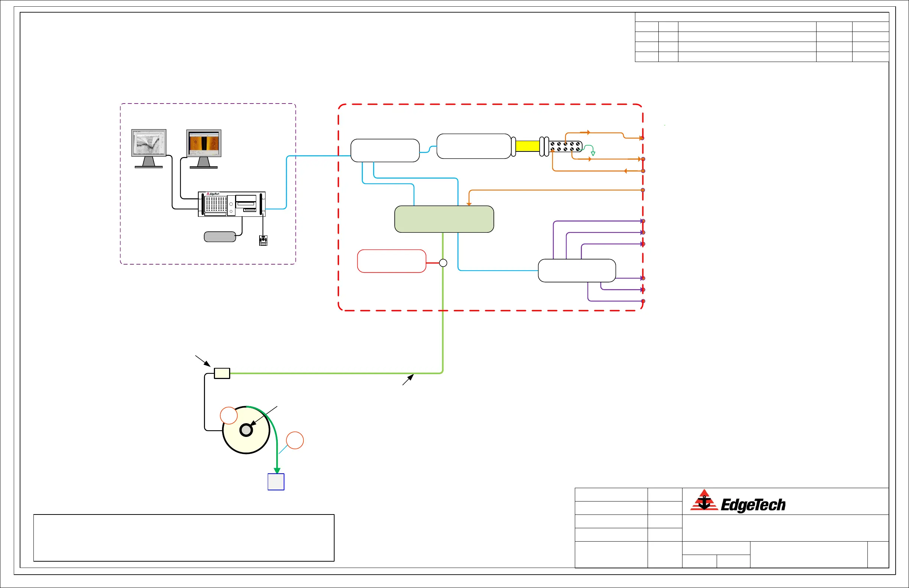
Task: Click the green downward arrowhead near connector
Action: (x=593, y=154)
